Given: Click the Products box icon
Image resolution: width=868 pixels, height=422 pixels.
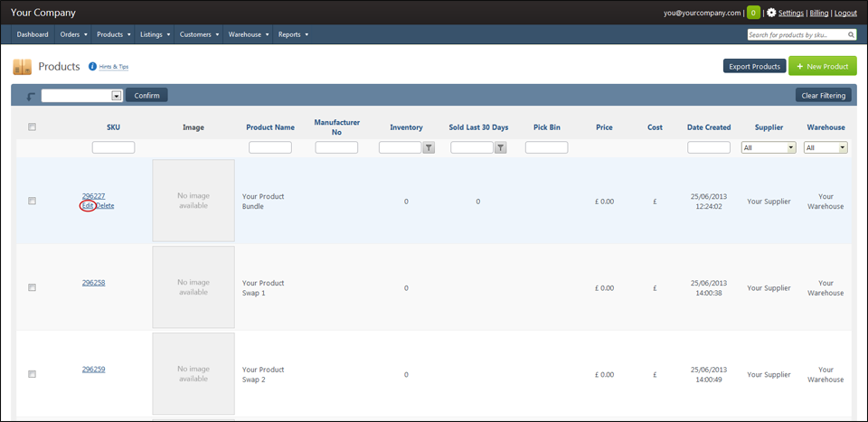Looking at the screenshot, I should tap(22, 67).
